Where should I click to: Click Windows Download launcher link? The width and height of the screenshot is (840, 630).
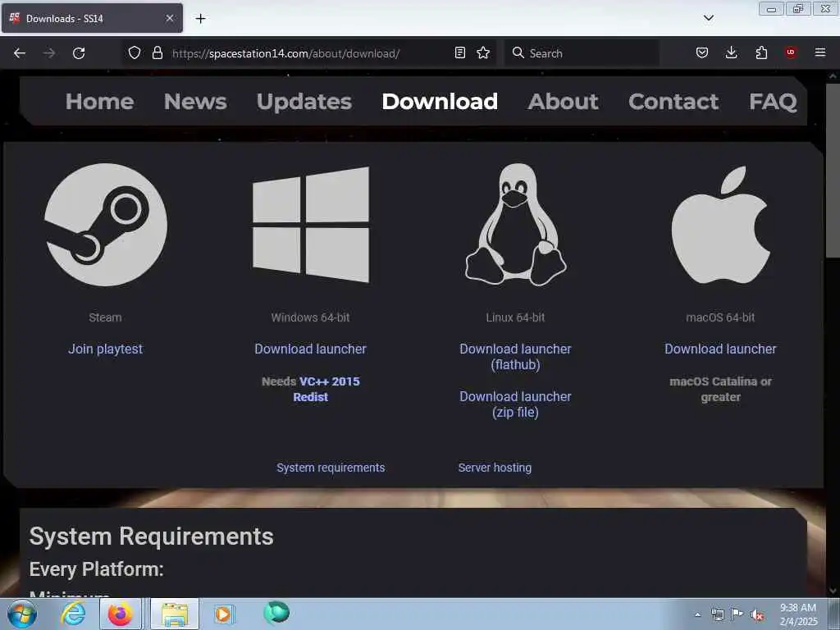311,349
